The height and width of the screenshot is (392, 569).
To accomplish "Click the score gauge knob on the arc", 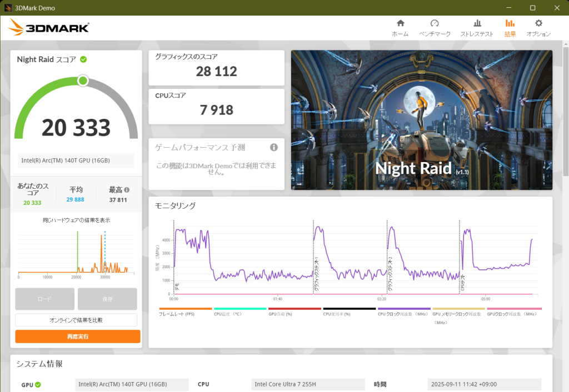I will point(83,81).
